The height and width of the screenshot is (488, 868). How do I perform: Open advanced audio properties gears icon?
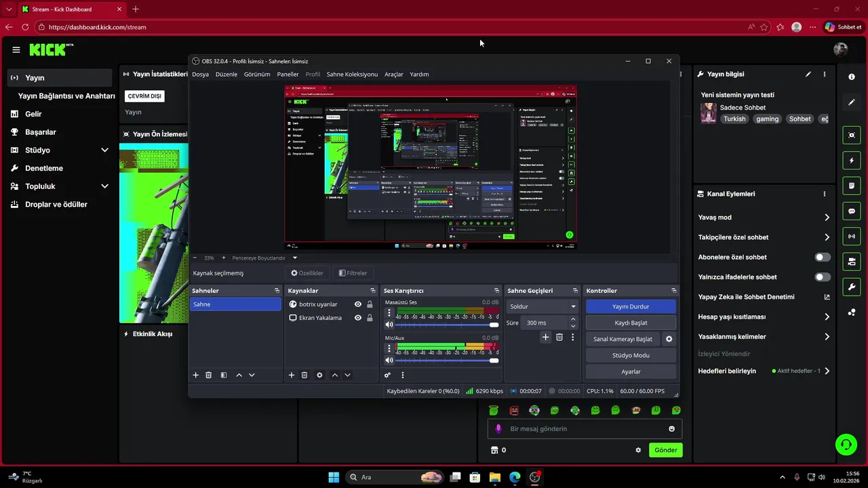tap(388, 375)
